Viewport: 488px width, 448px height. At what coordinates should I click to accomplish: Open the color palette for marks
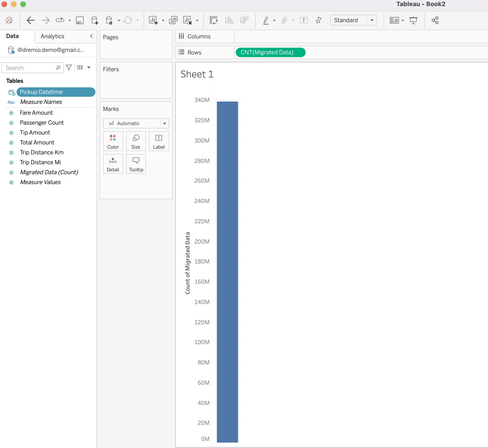coord(112,141)
